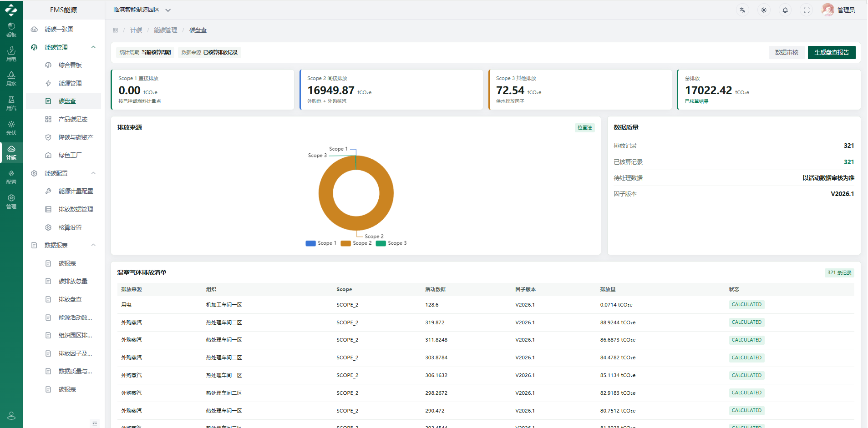The image size is (868, 428).
Task: Click the user profile icon at sidebar bottom
Action: (11, 416)
